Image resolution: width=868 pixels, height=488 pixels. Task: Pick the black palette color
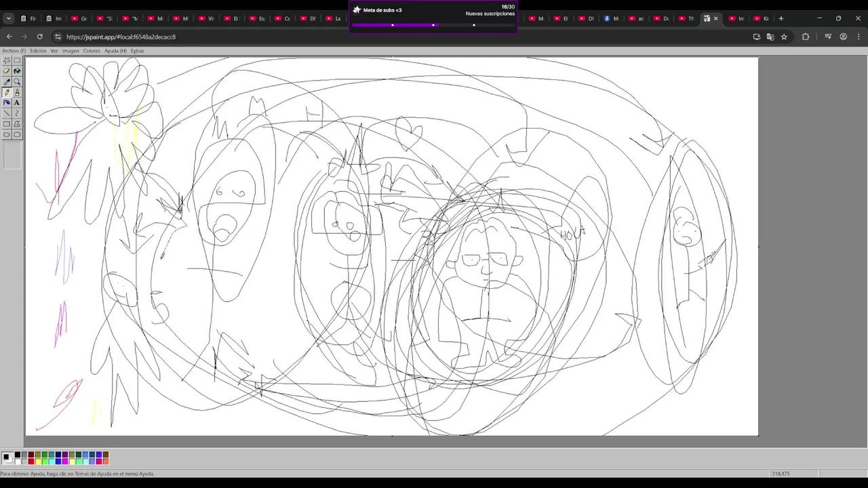18,455
